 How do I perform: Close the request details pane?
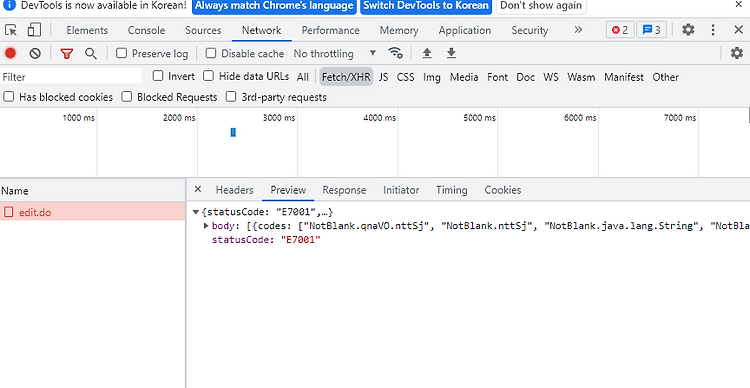coord(198,189)
